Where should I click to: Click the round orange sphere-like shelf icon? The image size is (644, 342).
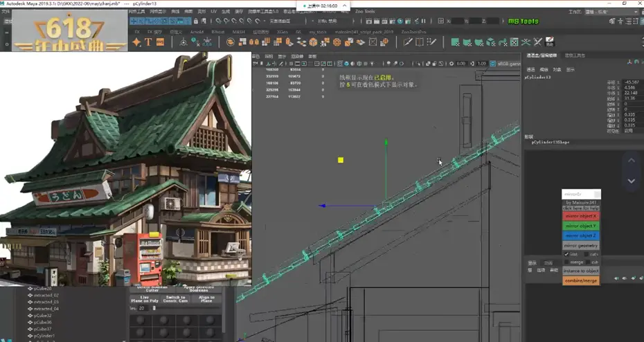tap(337, 42)
